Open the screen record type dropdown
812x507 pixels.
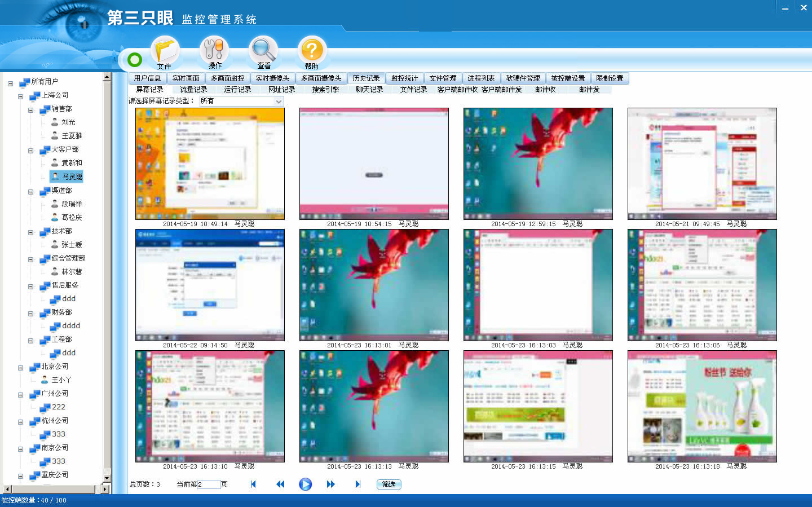click(278, 102)
